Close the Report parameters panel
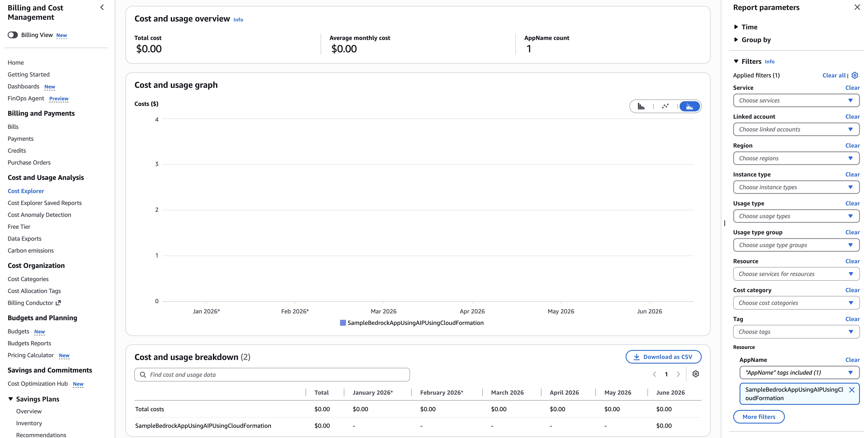 (x=857, y=7)
